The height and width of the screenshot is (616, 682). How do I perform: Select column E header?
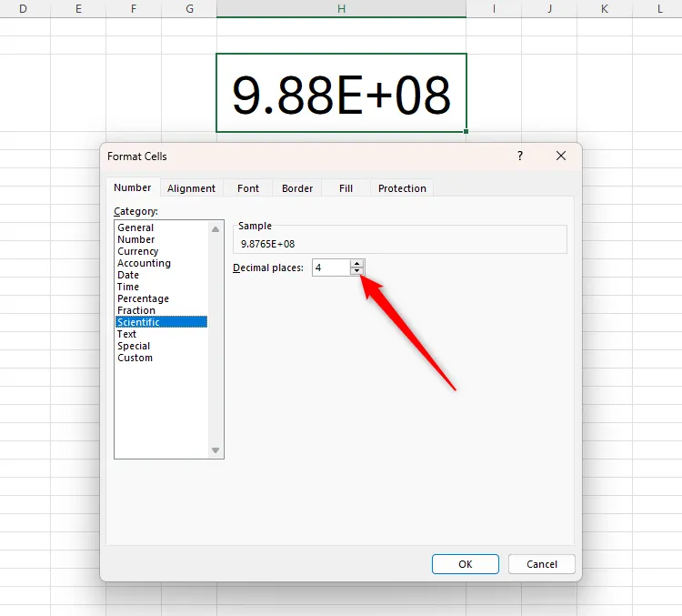[78, 9]
